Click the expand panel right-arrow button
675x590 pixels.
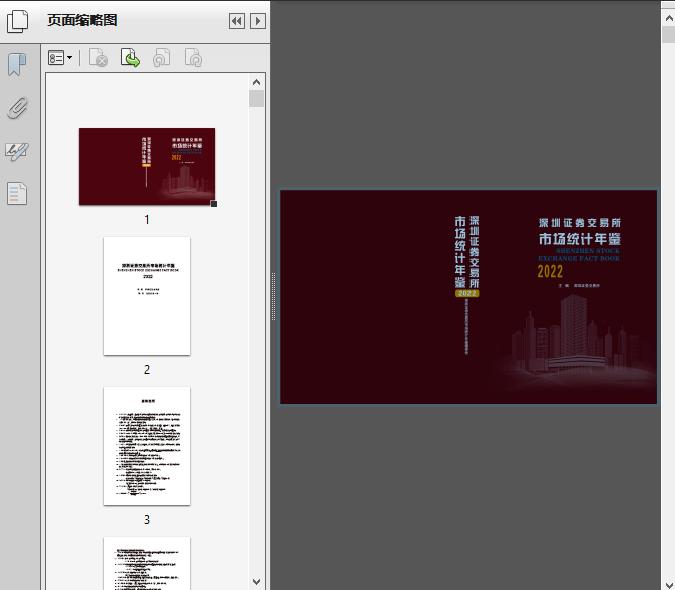pyautogui.click(x=258, y=21)
